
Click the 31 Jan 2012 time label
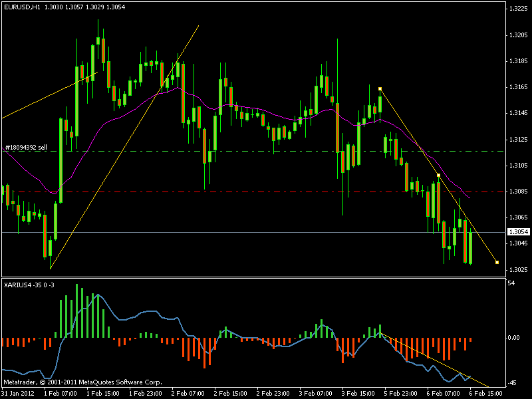pos(18,393)
